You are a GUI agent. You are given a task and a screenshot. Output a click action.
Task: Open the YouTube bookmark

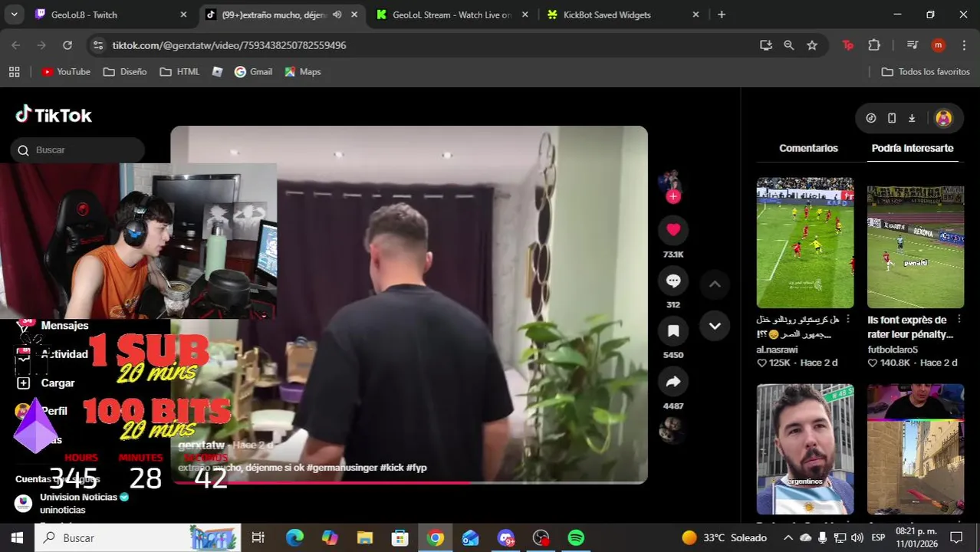[66, 71]
